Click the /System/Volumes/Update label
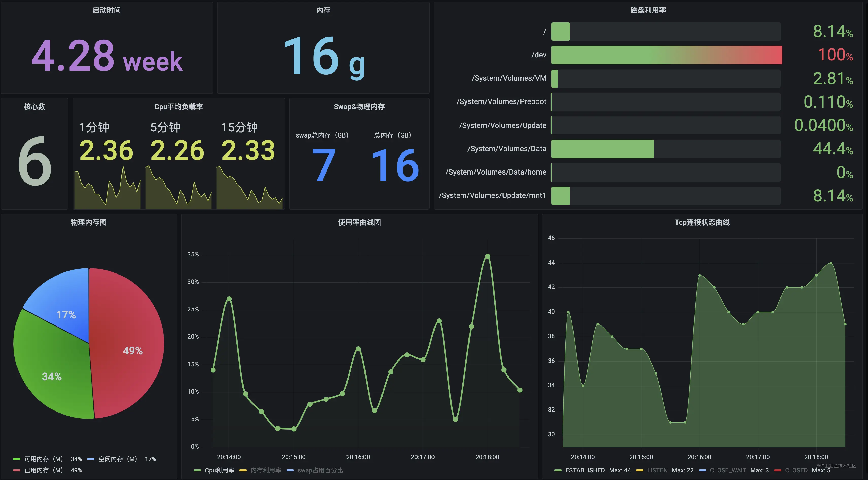This screenshot has height=480, width=868. (x=502, y=125)
